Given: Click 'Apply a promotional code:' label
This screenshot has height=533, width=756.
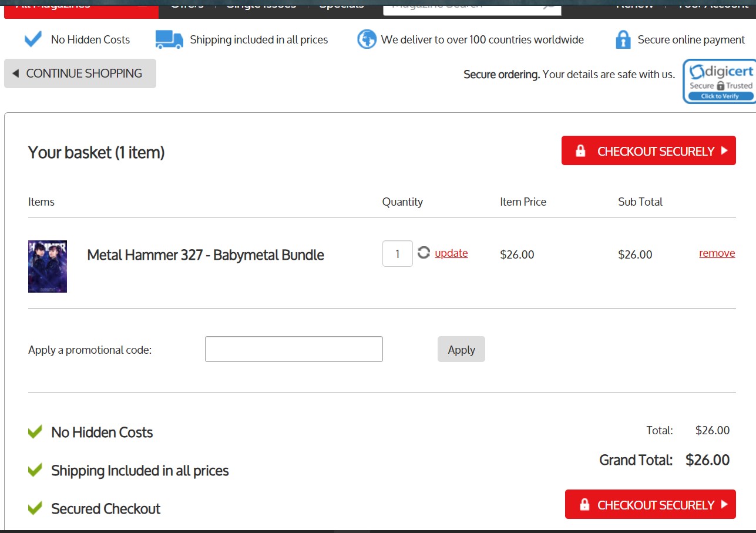Looking at the screenshot, I should click(90, 350).
